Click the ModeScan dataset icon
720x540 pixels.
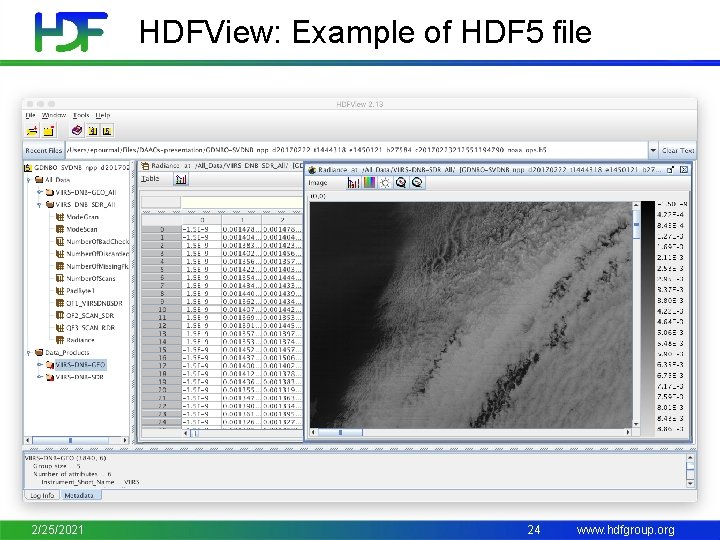tap(60, 229)
